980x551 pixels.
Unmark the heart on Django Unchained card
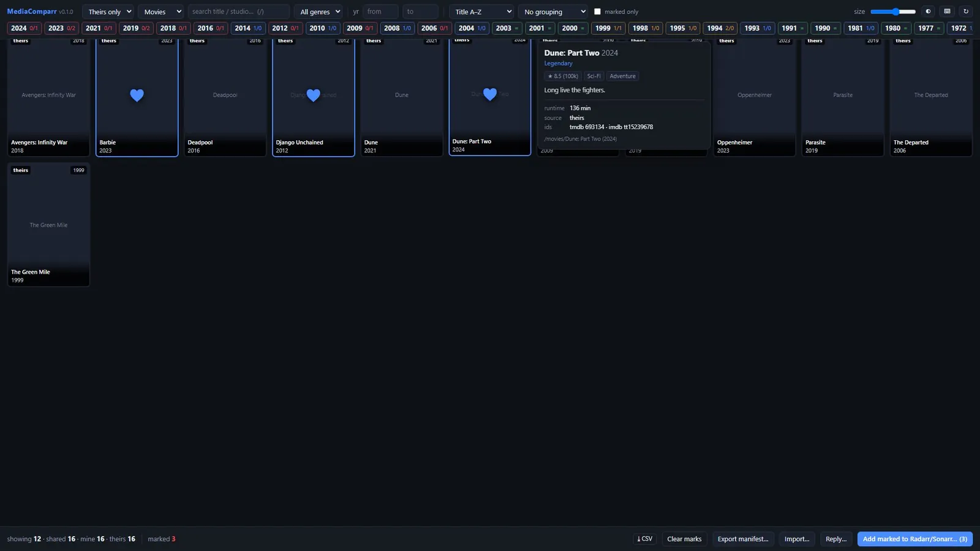point(313,96)
